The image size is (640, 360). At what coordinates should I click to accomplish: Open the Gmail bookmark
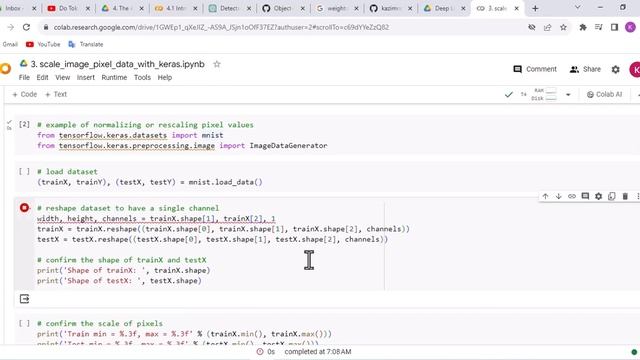[x=10, y=44]
